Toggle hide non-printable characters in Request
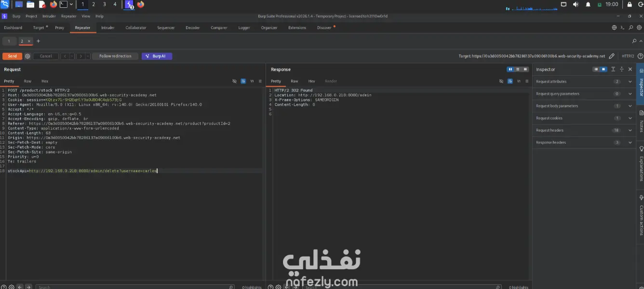Image resolution: width=644 pixels, height=289 pixels. 235,81
